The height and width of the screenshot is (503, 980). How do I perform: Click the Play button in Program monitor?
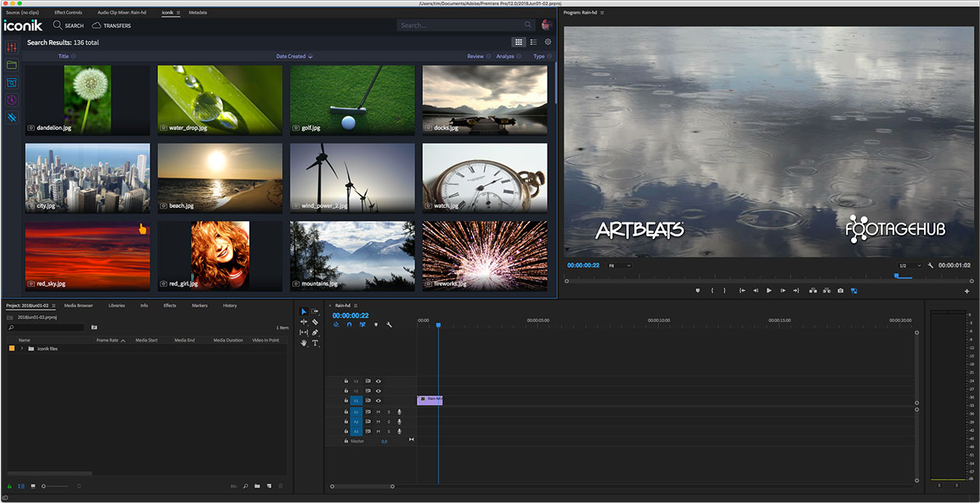click(x=769, y=290)
